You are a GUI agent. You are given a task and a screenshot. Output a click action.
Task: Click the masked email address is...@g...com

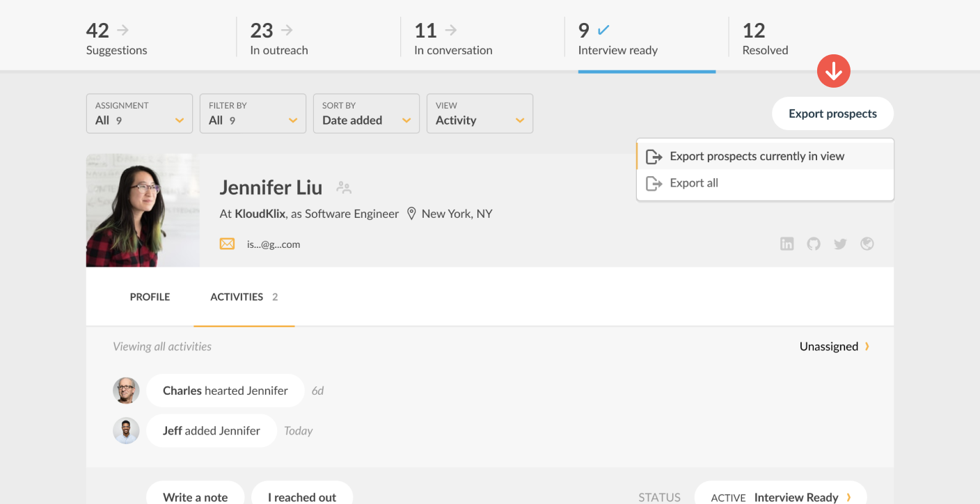(274, 244)
